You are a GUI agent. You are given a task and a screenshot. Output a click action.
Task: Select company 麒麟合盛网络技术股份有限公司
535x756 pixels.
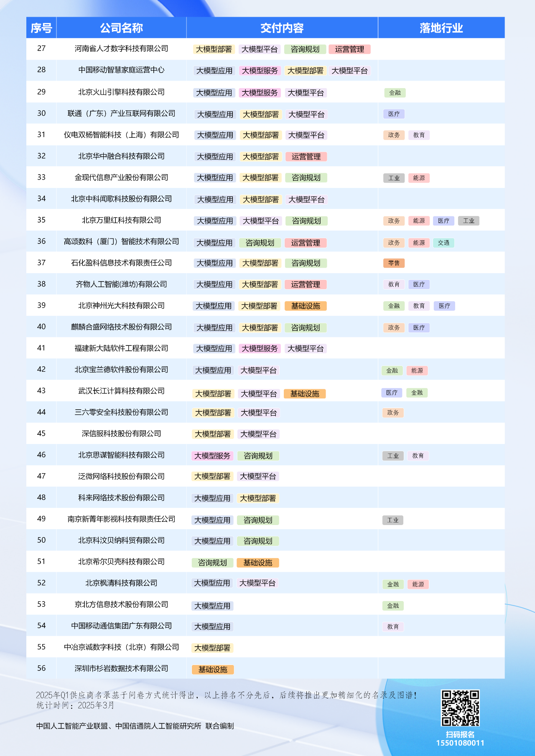[x=121, y=327]
